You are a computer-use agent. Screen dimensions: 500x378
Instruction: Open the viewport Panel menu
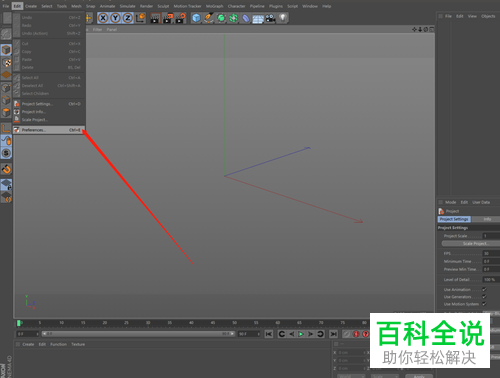[x=112, y=30]
